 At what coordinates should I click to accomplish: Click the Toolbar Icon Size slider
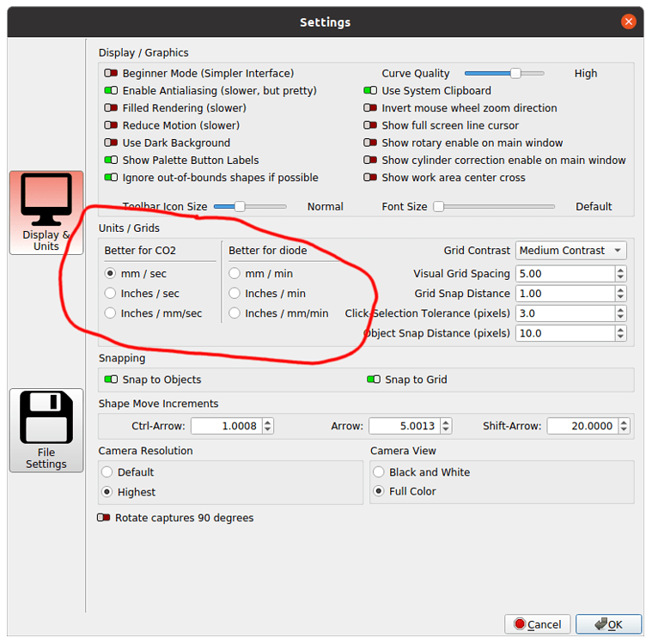tap(249, 206)
